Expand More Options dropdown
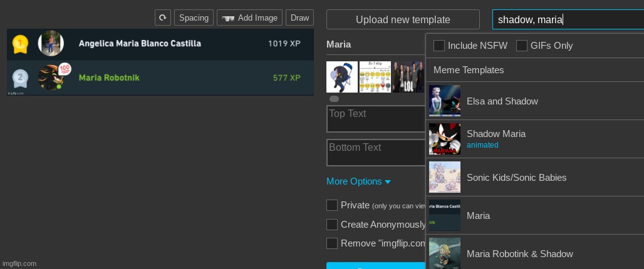Image resolution: width=644 pixels, height=269 pixels. [358, 181]
